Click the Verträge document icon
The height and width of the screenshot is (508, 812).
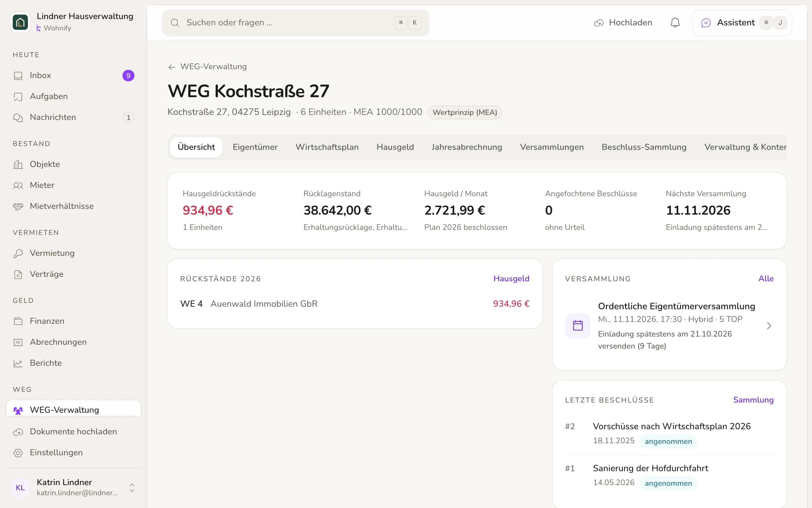click(18, 275)
